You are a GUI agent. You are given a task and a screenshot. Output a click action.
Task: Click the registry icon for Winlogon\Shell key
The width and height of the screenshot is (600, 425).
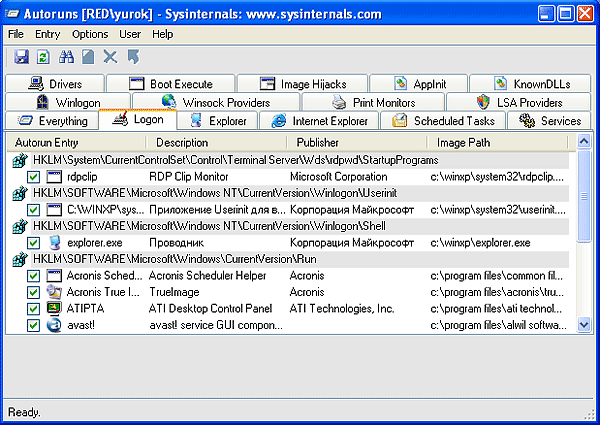[20, 226]
